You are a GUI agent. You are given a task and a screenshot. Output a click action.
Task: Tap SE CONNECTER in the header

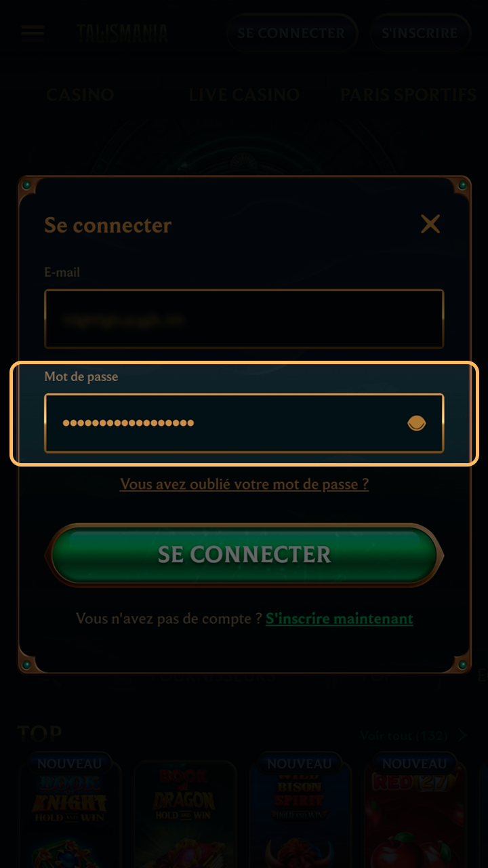(291, 33)
